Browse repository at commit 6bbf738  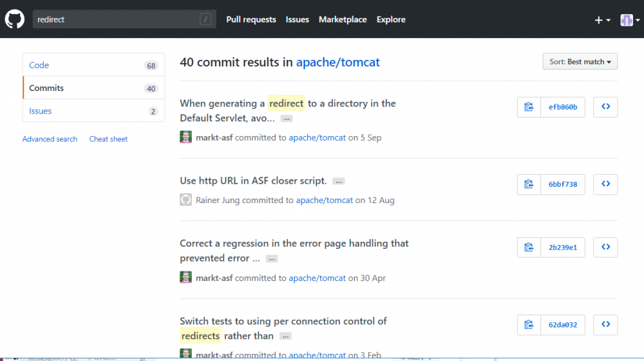click(605, 184)
